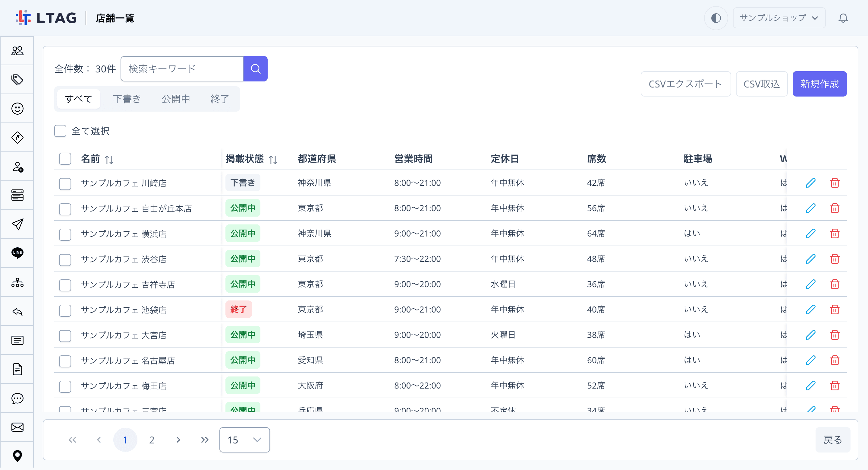The image size is (868, 470).
Task: Click the 検索キーワード search field
Action: coord(182,69)
